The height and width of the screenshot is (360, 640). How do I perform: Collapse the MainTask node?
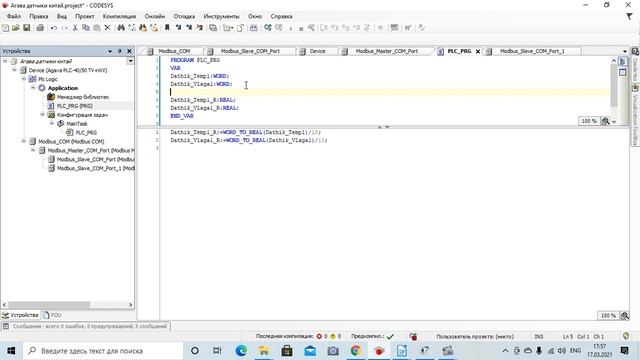pos(52,123)
